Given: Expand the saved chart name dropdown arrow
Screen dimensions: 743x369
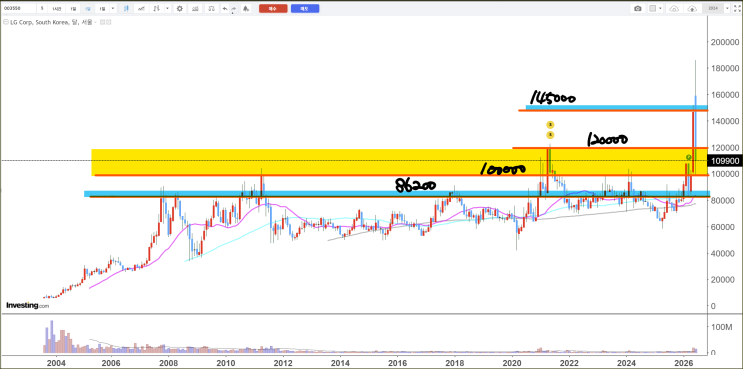Looking at the screenshot, I should pyautogui.click(x=727, y=8).
